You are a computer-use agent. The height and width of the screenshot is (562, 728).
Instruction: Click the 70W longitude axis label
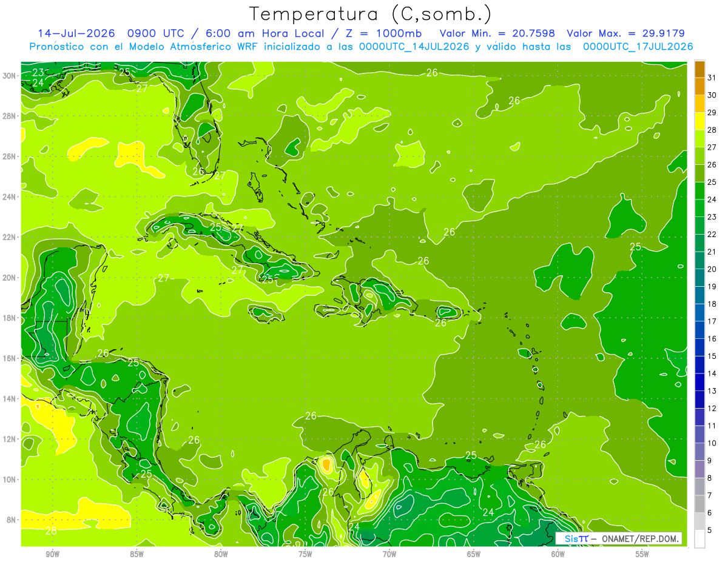point(389,554)
